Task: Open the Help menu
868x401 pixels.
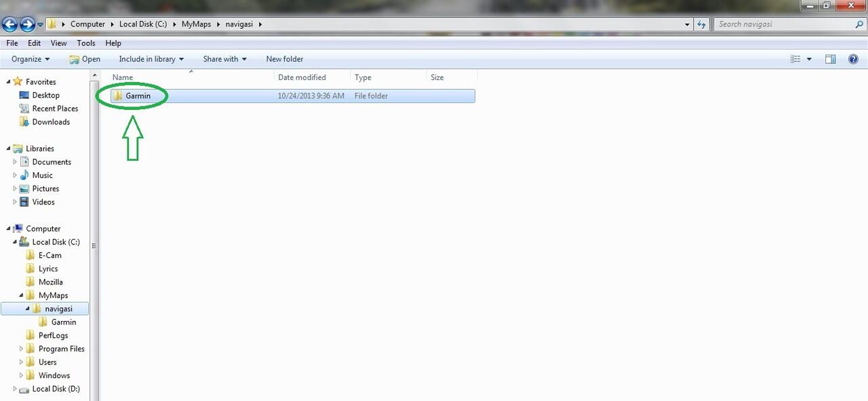Action: [x=113, y=43]
